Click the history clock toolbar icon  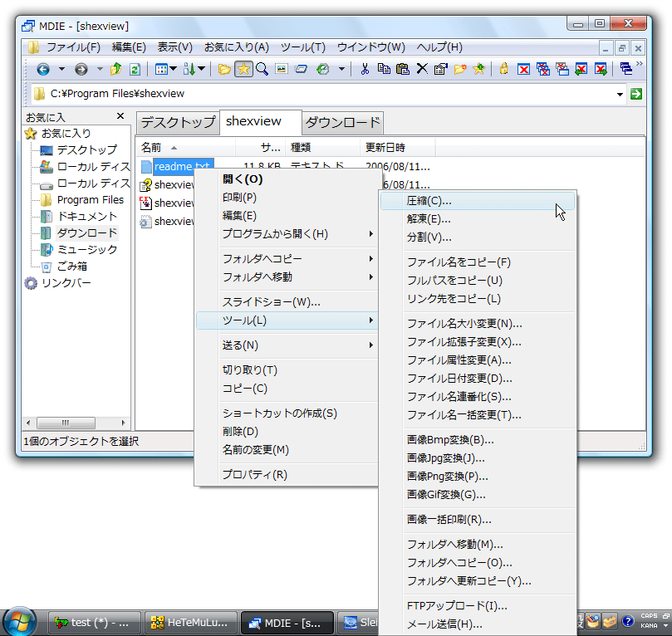point(323,69)
